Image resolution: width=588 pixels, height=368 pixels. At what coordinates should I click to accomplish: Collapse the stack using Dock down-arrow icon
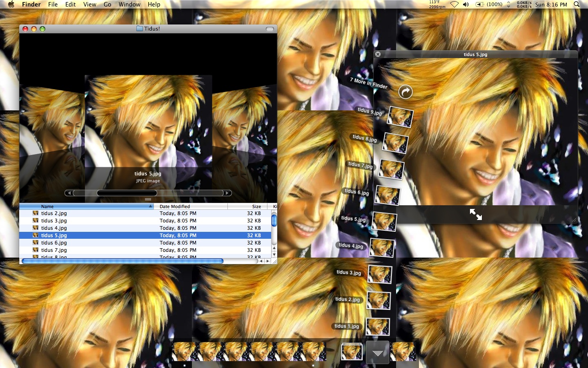click(x=378, y=353)
